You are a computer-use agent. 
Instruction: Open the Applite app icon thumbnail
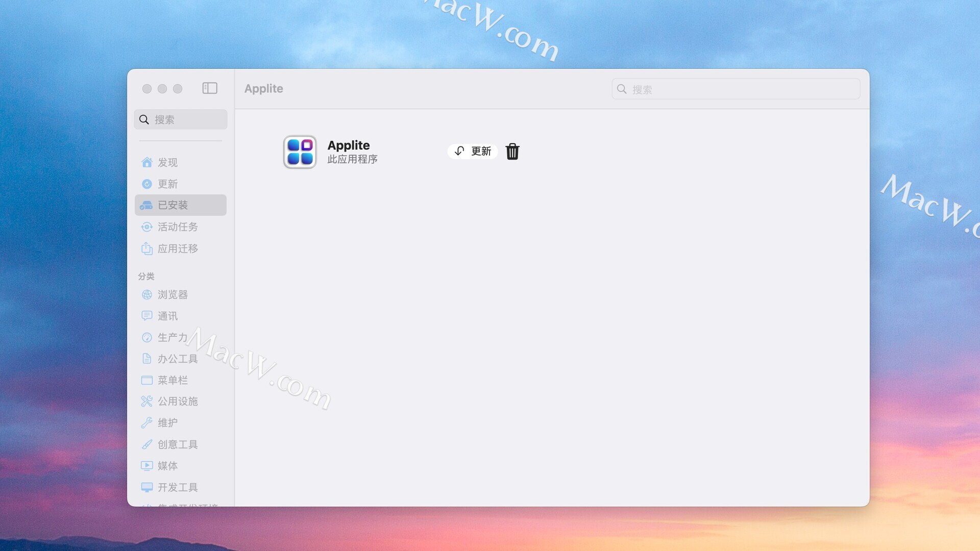(300, 152)
